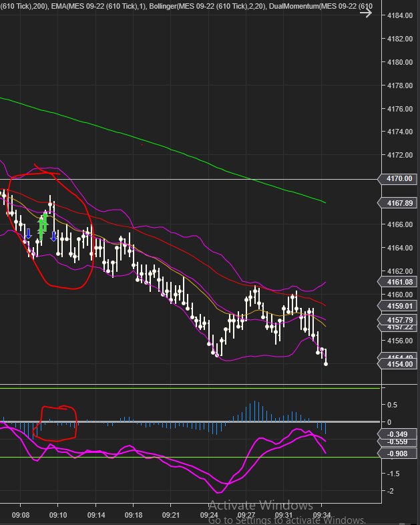Click the 4167.89 price marker label
The width and height of the screenshot is (420, 525).
pyautogui.click(x=397, y=203)
